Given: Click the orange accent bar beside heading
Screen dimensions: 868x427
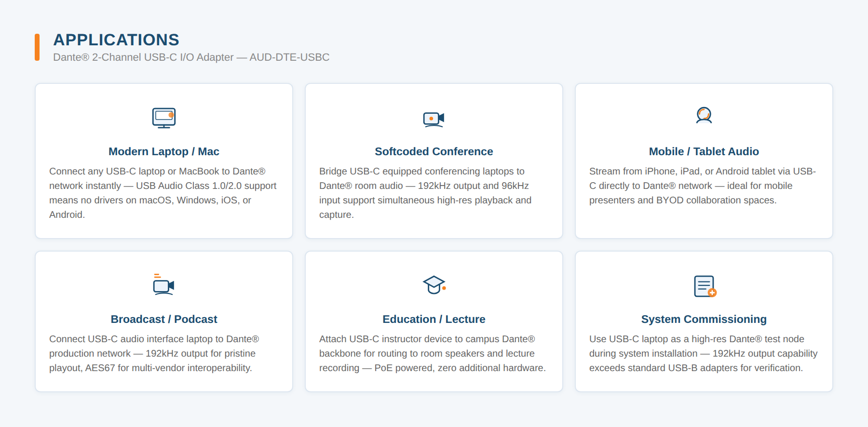Looking at the screenshot, I should [x=37, y=47].
